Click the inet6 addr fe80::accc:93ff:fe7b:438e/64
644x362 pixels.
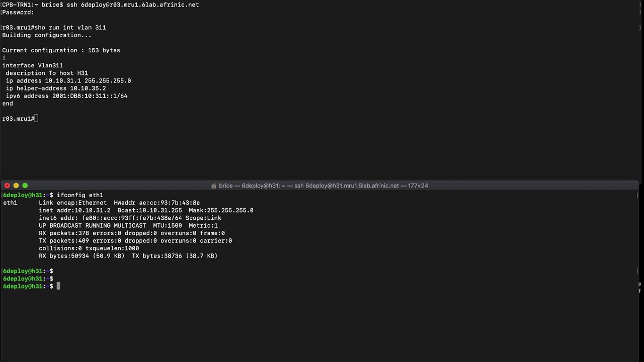coord(110,218)
